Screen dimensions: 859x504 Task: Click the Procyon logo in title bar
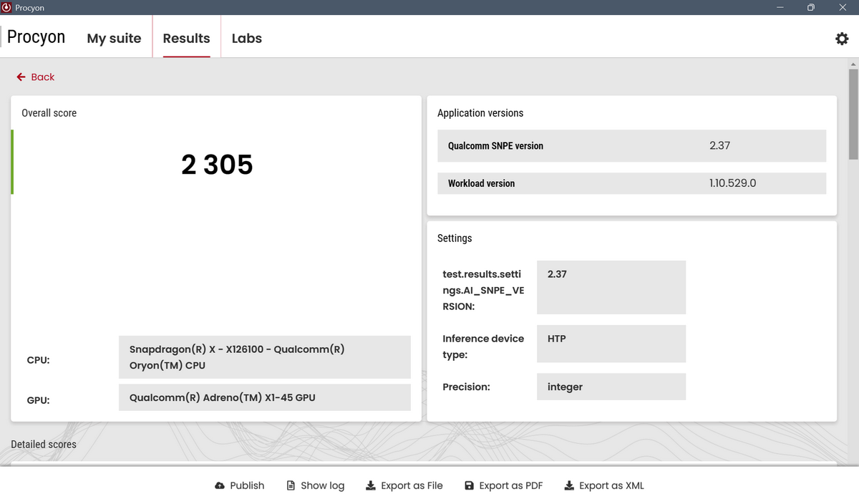[7, 7]
